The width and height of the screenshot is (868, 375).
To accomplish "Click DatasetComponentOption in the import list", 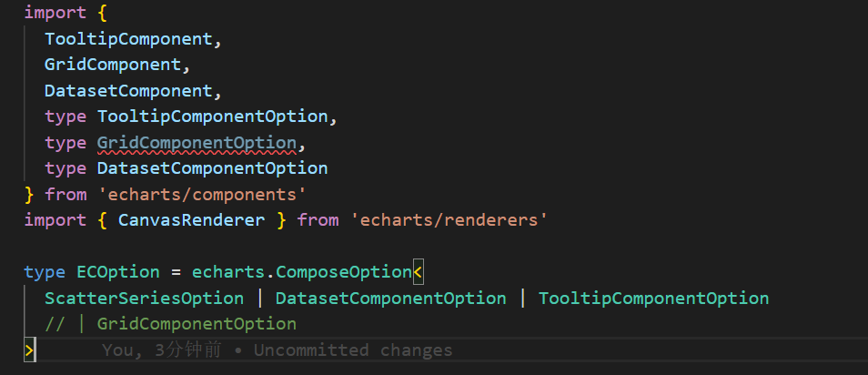I will pyautogui.click(x=212, y=168).
